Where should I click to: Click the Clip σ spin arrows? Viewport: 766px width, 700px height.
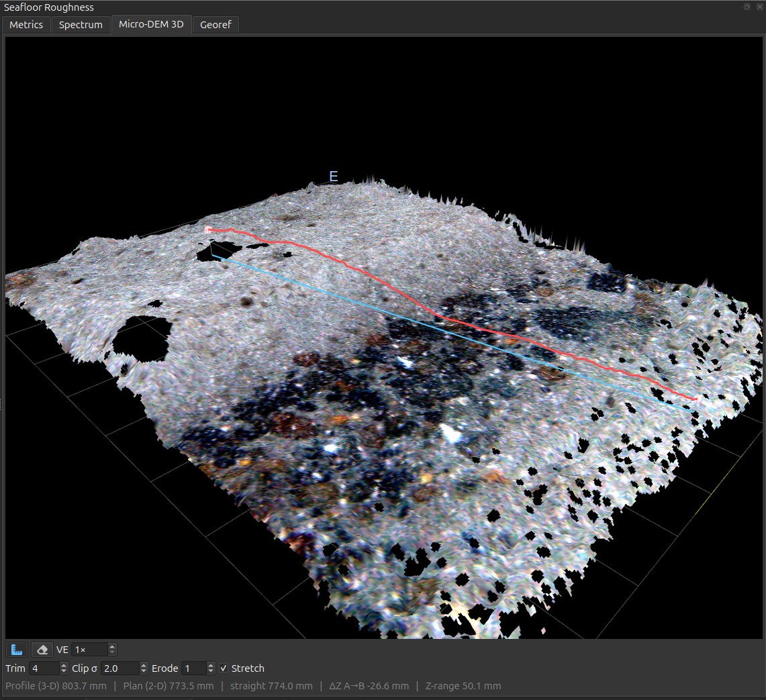pyautogui.click(x=144, y=668)
